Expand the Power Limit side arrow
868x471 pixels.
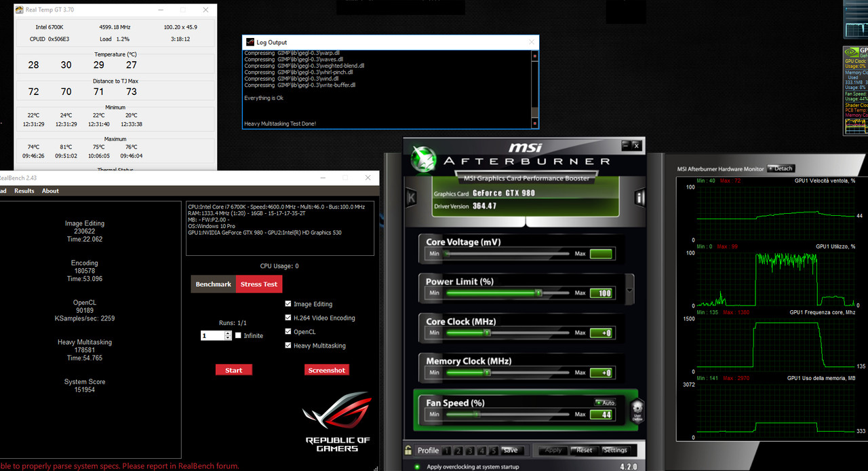(x=630, y=290)
